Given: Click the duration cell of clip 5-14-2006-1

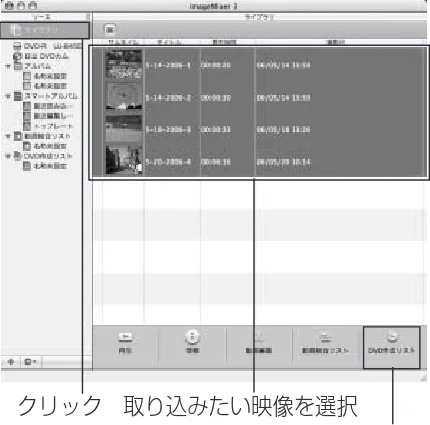Looking at the screenshot, I should point(216,65).
